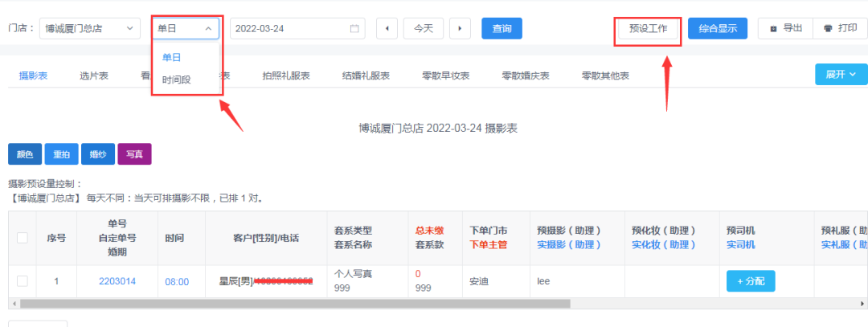Viewport: 868px width, 327px height.
Task: Click the 实摄影(助理) header text
Action: [x=569, y=244]
